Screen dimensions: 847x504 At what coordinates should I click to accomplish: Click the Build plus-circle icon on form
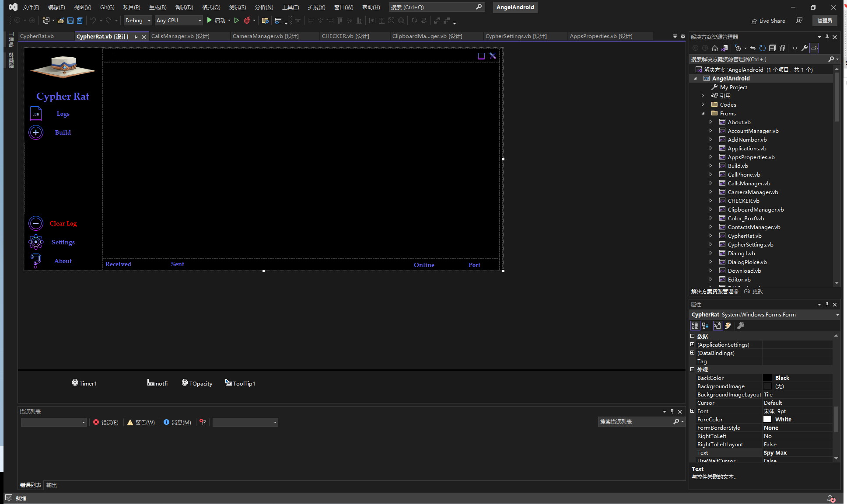(36, 132)
